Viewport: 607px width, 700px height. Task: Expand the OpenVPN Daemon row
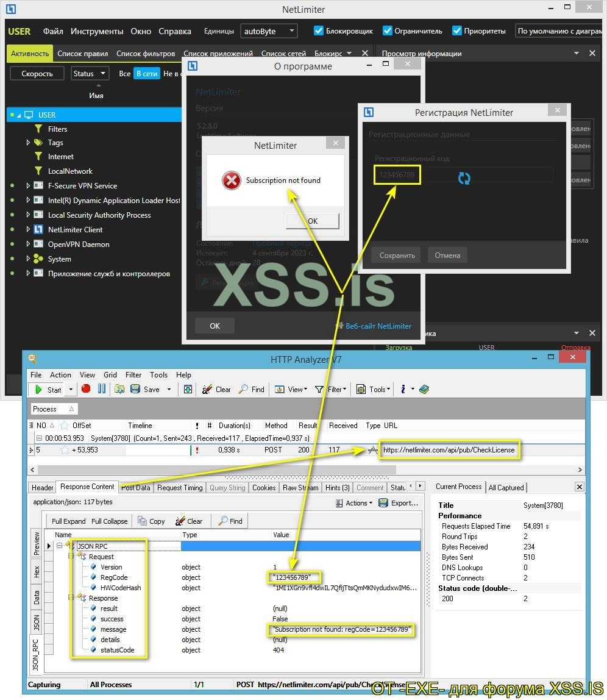27,244
